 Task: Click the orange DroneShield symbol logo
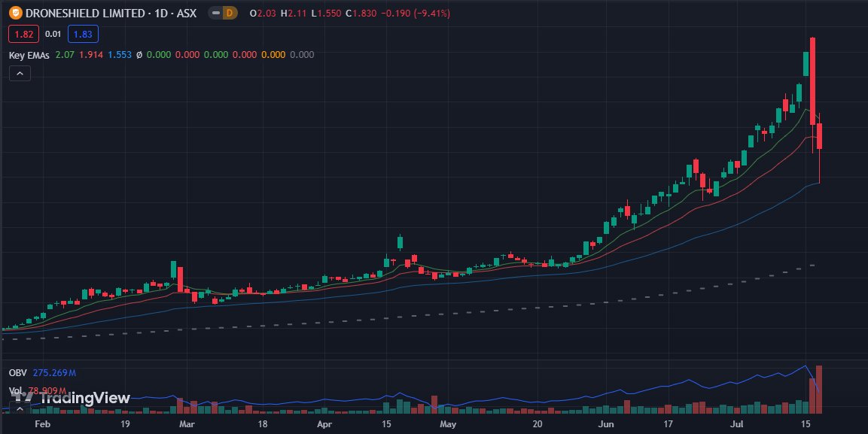[16, 13]
